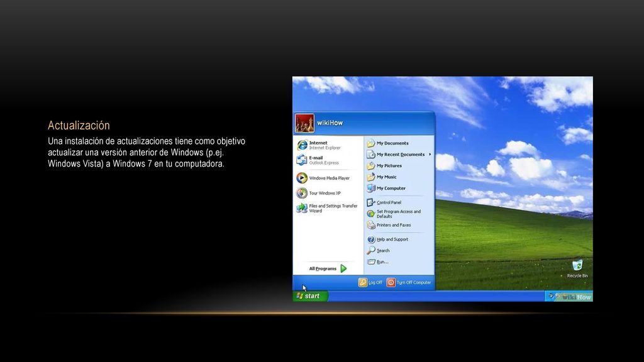Click the paragraph starting "Una instalación de actualizaciones"
The width and height of the screenshot is (644, 362).
tap(146, 152)
